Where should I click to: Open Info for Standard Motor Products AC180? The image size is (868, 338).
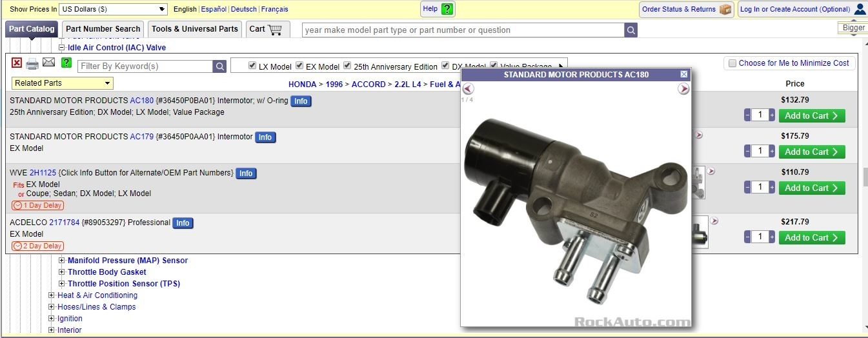301,101
